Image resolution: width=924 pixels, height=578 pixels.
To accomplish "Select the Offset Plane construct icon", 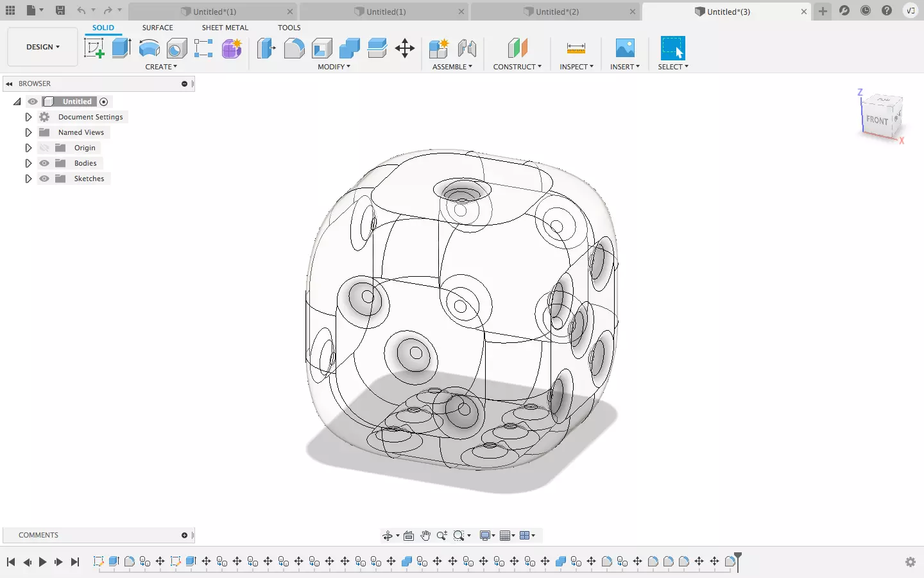I will tap(517, 48).
